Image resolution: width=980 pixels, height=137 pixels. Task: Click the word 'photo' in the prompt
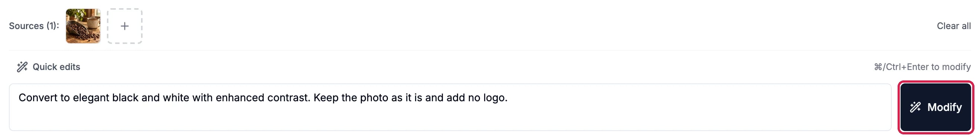[374, 98]
